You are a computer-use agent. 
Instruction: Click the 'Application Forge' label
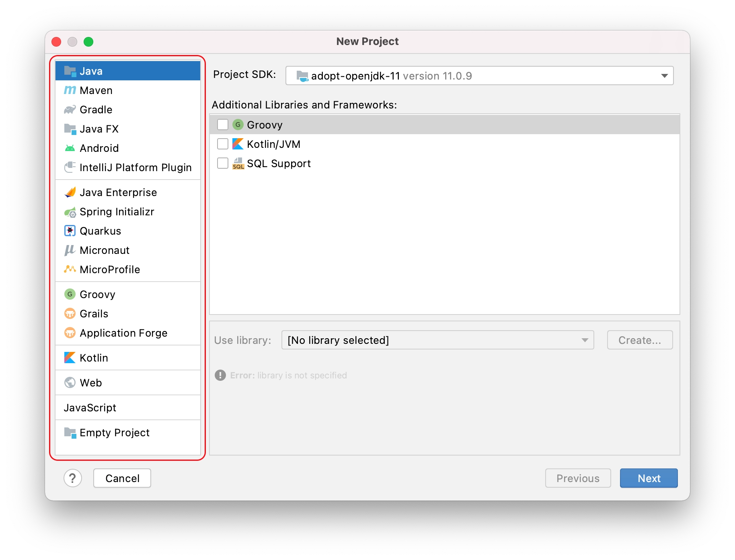point(123,333)
